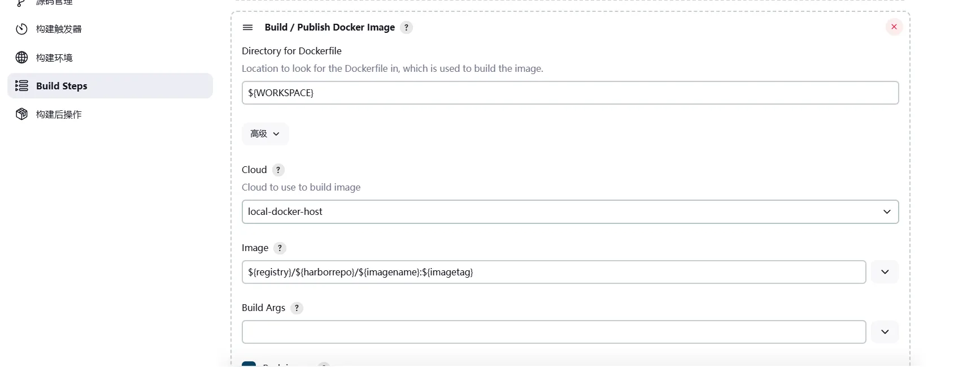Image resolution: width=980 pixels, height=367 pixels.
Task: Jump to 构建后操作 in the sidebar
Action: (x=110, y=114)
